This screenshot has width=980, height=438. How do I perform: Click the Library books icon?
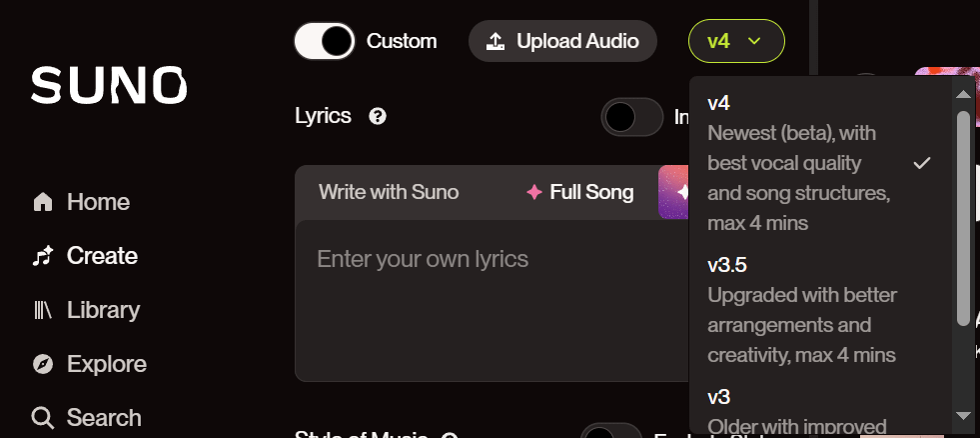point(43,310)
